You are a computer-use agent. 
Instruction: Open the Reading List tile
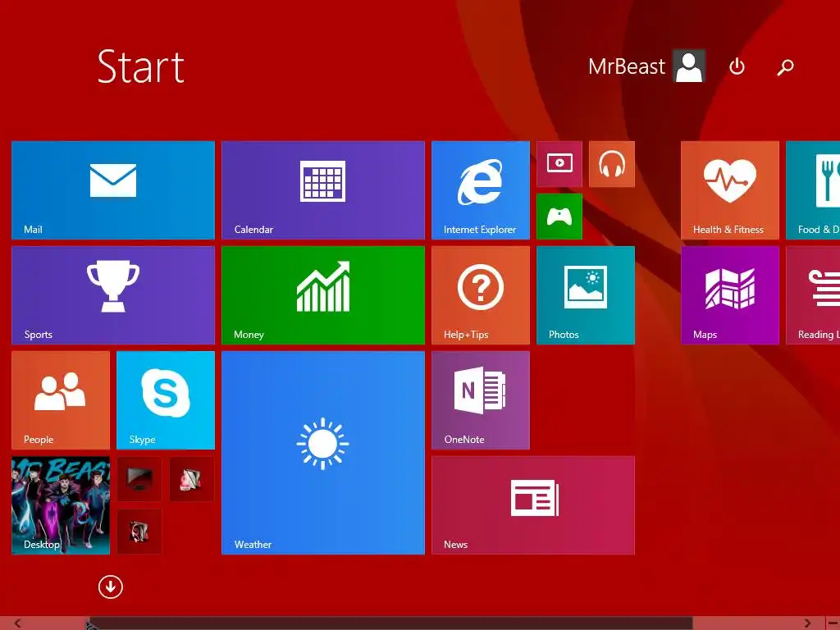click(x=813, y=295)
